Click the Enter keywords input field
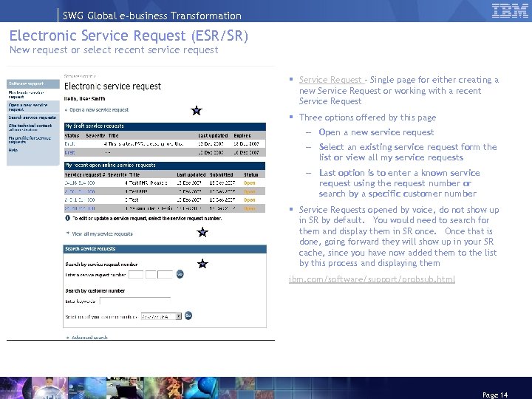This screenshot has height=399, width=532. (x=135, y=301)
